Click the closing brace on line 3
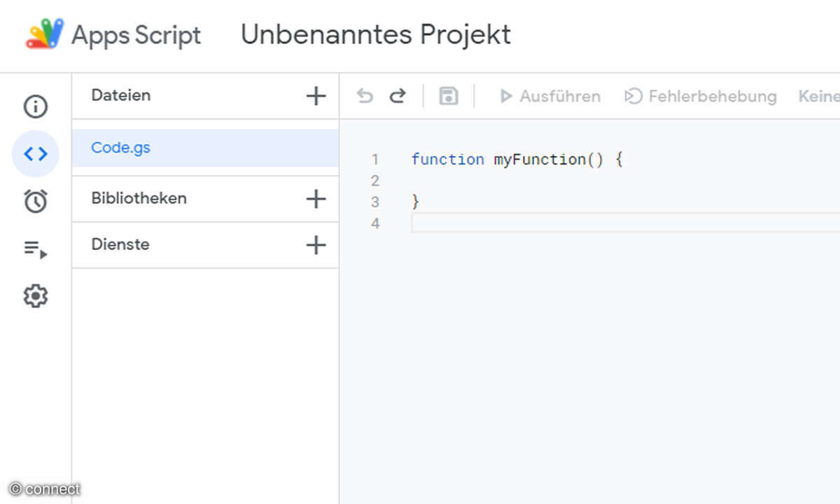 pos(415,202)
